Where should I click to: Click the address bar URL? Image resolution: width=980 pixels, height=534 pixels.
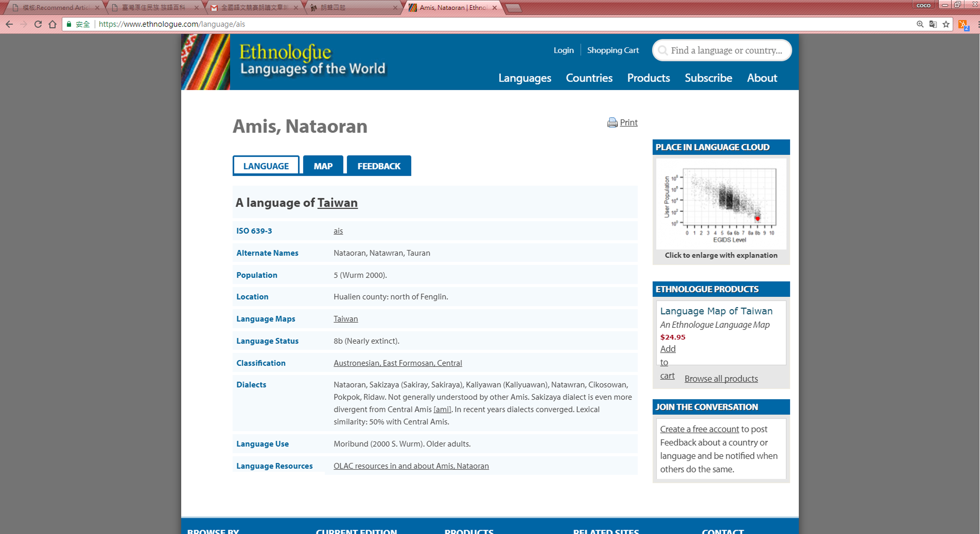click(x=172, y=24)
